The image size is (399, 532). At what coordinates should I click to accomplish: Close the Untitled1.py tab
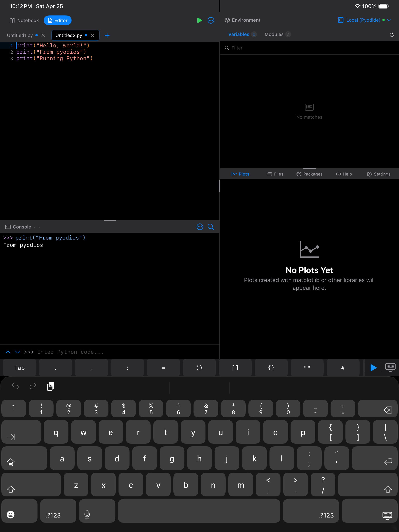pyautogui.click(x=43, y=35)
